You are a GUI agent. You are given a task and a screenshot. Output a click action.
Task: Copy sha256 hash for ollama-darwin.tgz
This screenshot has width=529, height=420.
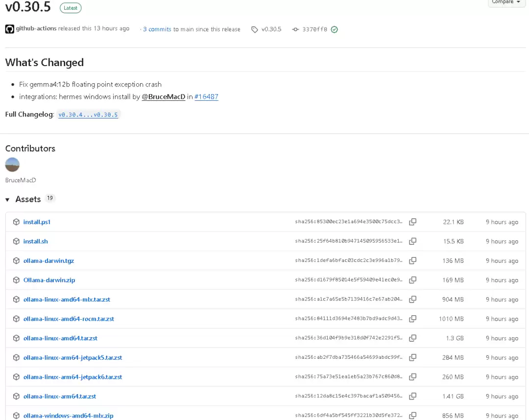tap(412, 260)
